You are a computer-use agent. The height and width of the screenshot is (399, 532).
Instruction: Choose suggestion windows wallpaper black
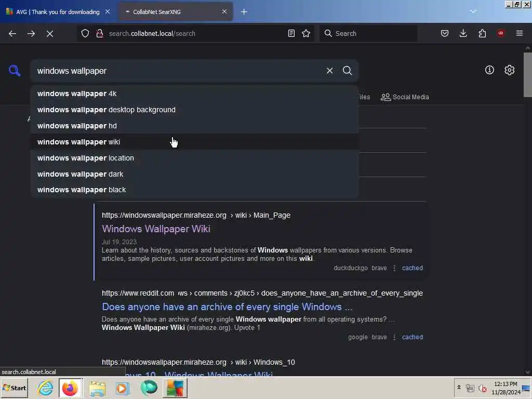tap(194, 190)
